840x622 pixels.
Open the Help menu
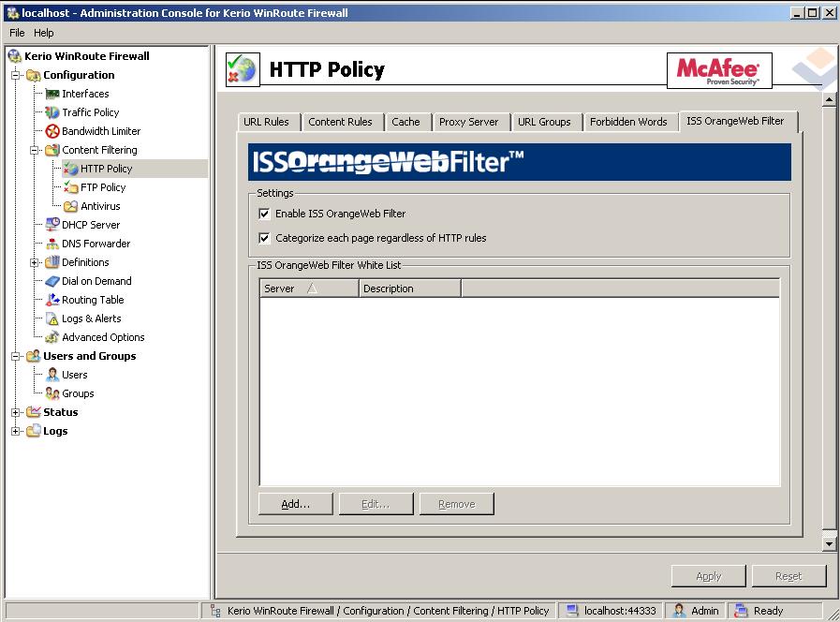tap(44, 33)
